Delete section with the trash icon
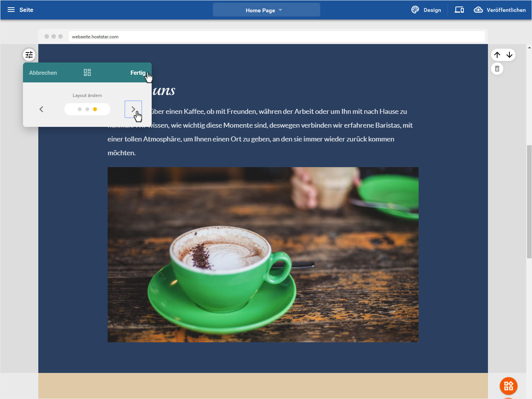Image resolution: width=532 pixels, height=399 pixels. [497, 69]
